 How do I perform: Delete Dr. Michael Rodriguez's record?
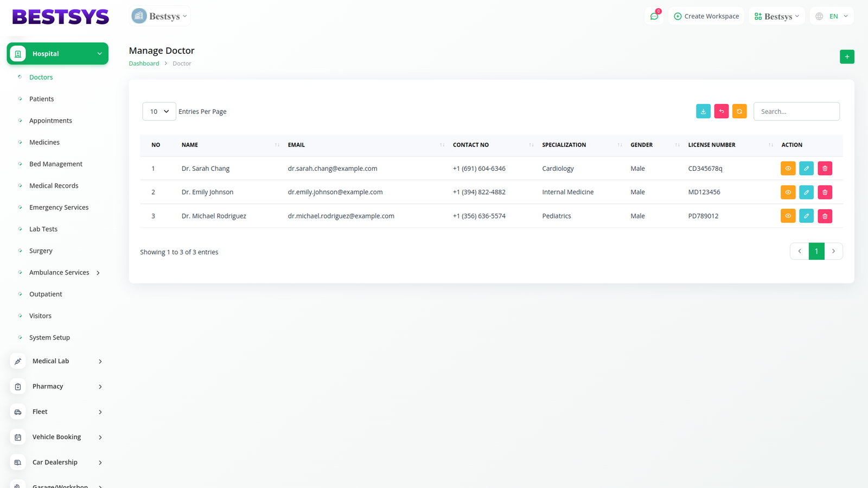click(x=825, y=216)
